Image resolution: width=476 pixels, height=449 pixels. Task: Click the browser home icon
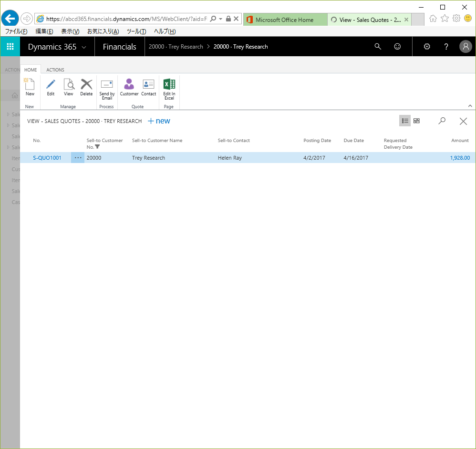(433, 19)
